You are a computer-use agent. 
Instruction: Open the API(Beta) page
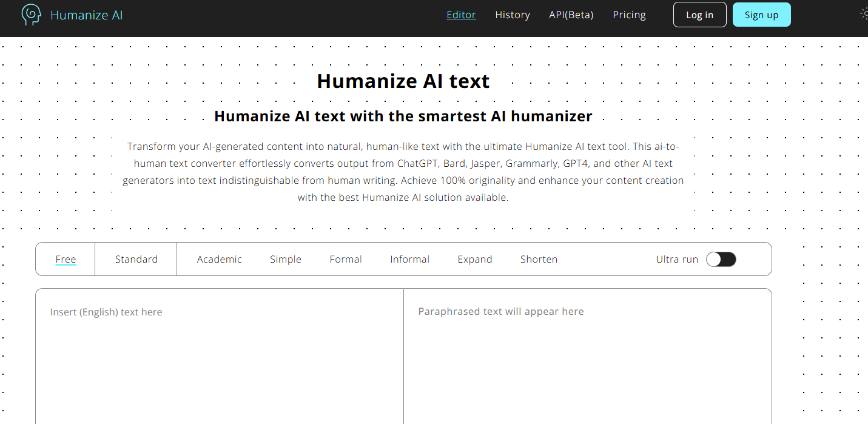[x=571, y=15]
